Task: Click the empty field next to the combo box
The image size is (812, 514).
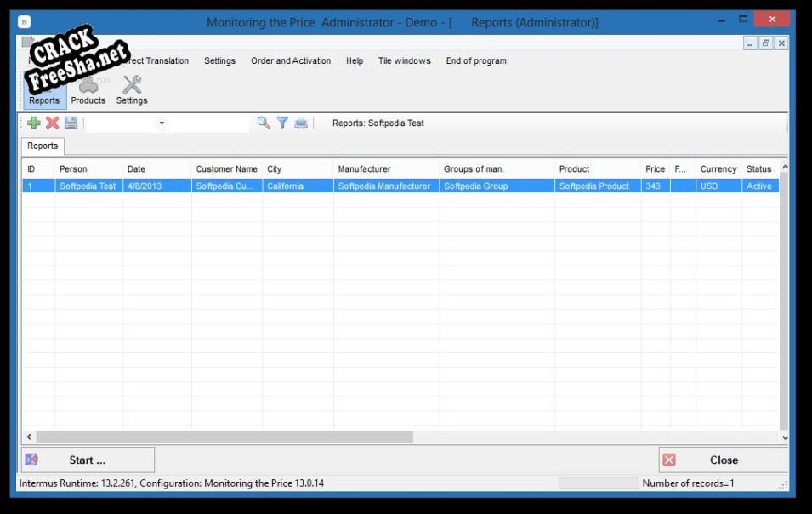Action: coord(208,123)
